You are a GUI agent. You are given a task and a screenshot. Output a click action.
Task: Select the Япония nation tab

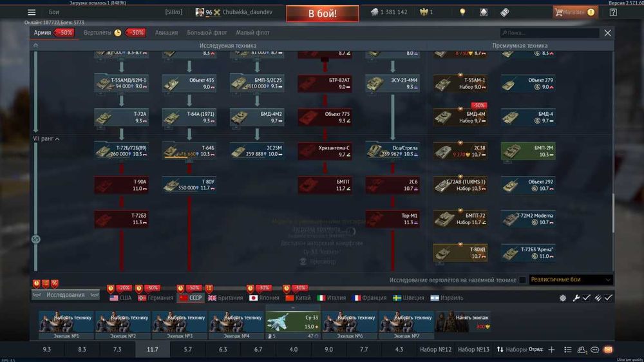pos(264,298)
